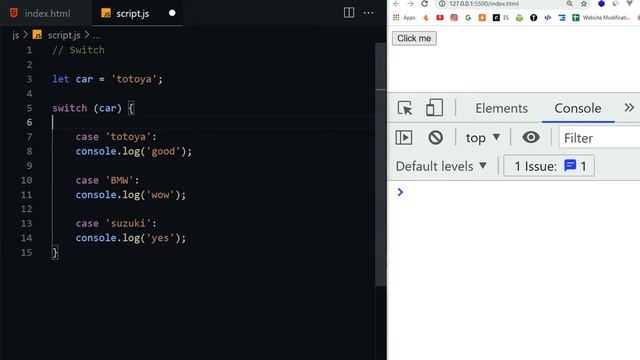Click the address bar URL
The height and width of the screenshot is (360, 640).
tap(484, 4)
